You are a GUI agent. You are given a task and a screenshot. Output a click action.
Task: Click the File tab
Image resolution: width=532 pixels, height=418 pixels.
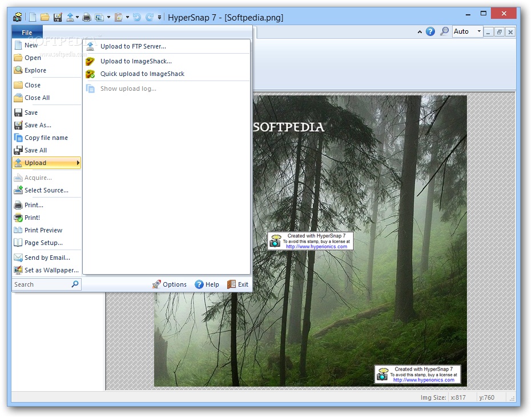tap(27, 32)
